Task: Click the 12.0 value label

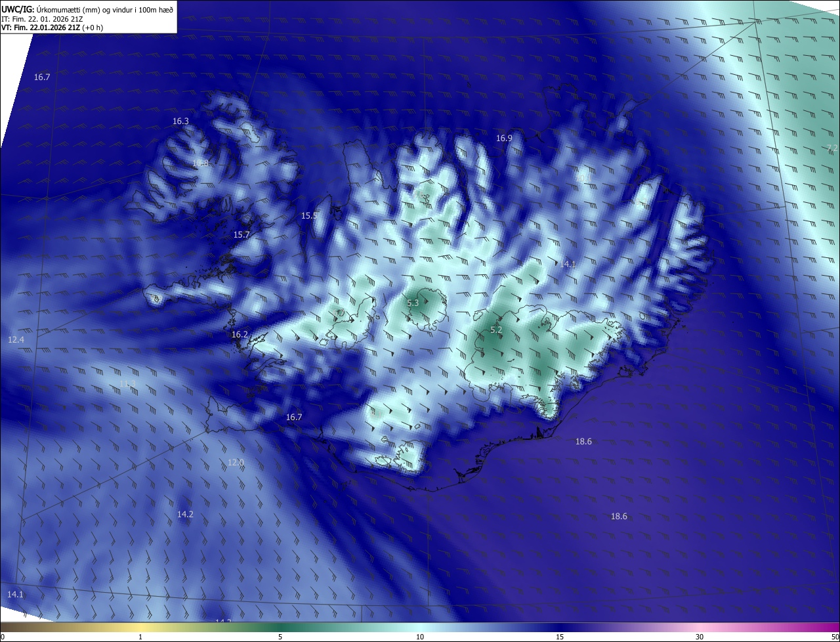Action: tap(236, 463)
